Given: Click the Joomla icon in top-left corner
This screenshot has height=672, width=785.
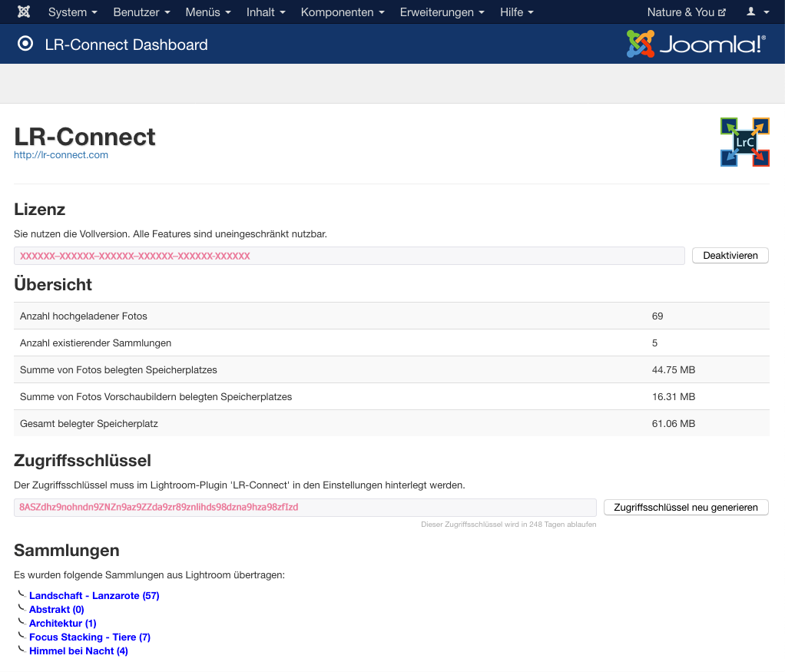Looking at the screenshot, I should click(x=23, y=12).
